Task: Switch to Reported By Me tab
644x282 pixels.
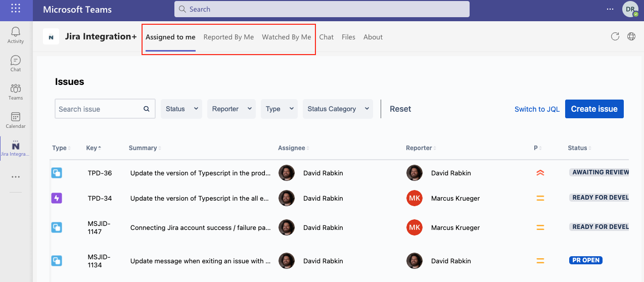Action: coord(228,37)
